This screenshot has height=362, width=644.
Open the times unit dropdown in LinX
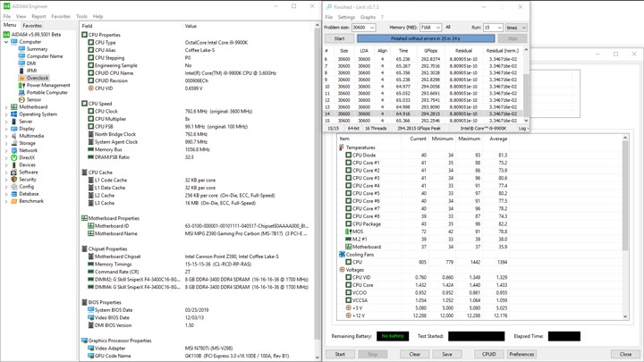tap(516, 28)
